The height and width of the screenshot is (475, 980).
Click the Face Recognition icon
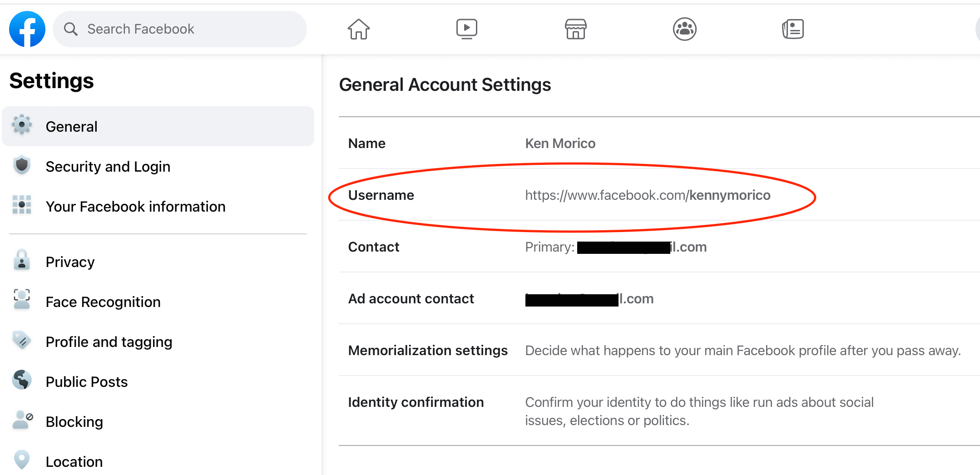coord(21,301)
